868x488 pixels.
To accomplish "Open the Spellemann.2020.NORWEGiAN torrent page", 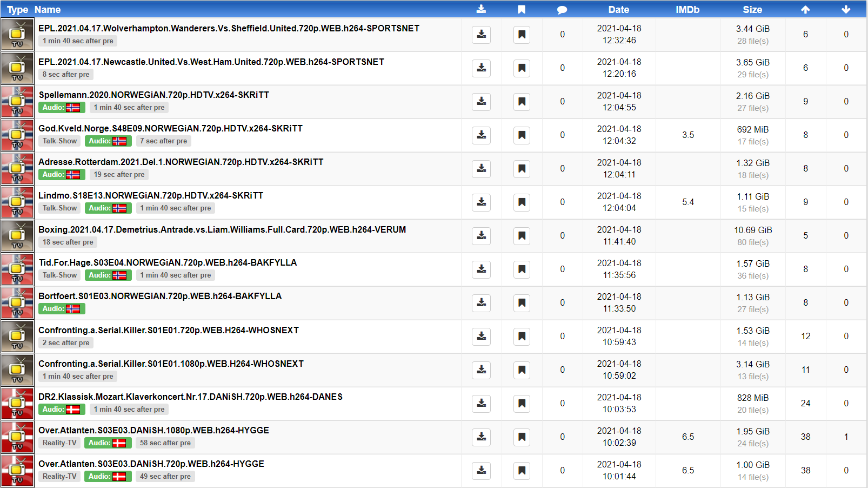I will pyautogui.click(x=153, y=95).
